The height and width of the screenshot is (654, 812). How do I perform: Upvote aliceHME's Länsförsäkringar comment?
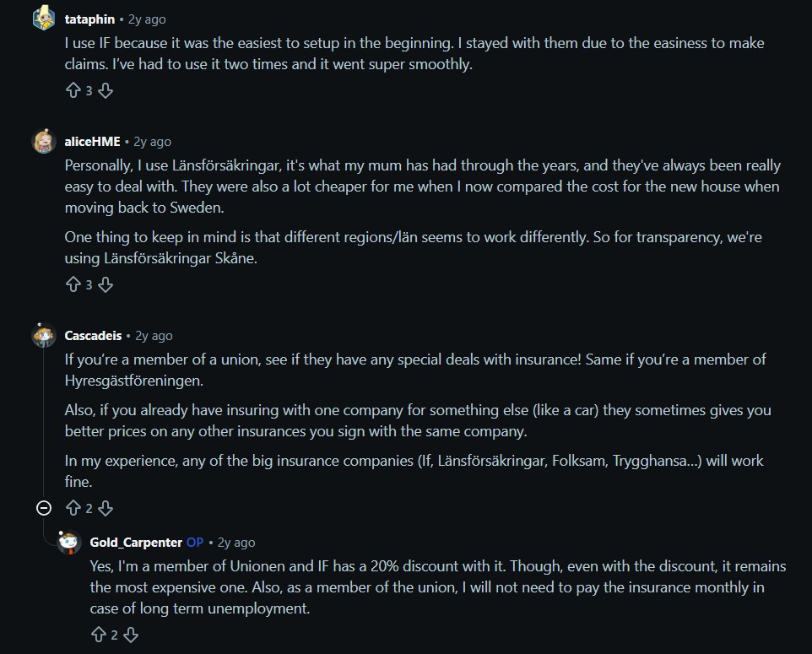[73, 284]
